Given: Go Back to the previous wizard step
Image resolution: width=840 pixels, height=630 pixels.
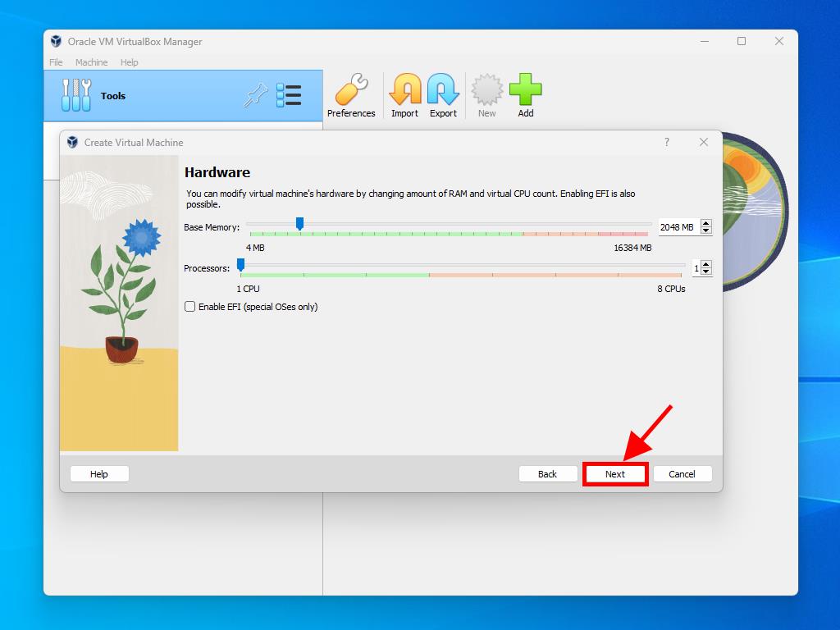Looking at the screenshot, I should point(547,474).
